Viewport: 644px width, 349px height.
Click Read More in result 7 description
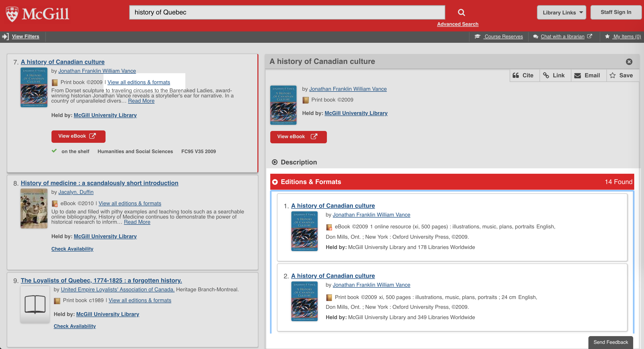[141, 101]
